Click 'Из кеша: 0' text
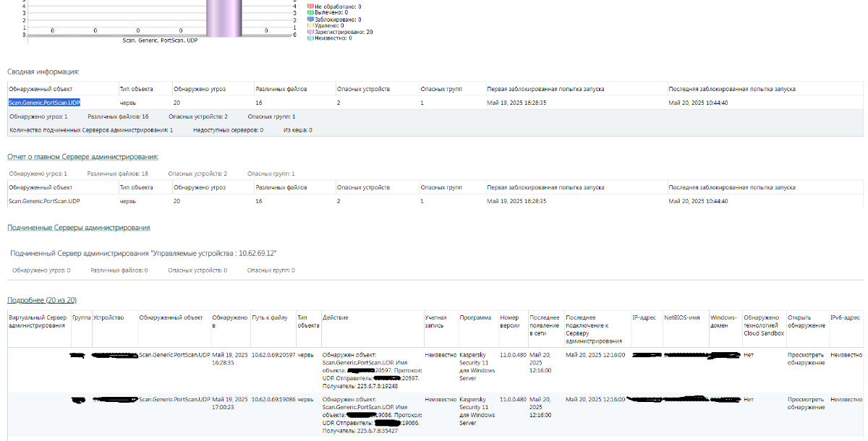 (x=298, y=130)
